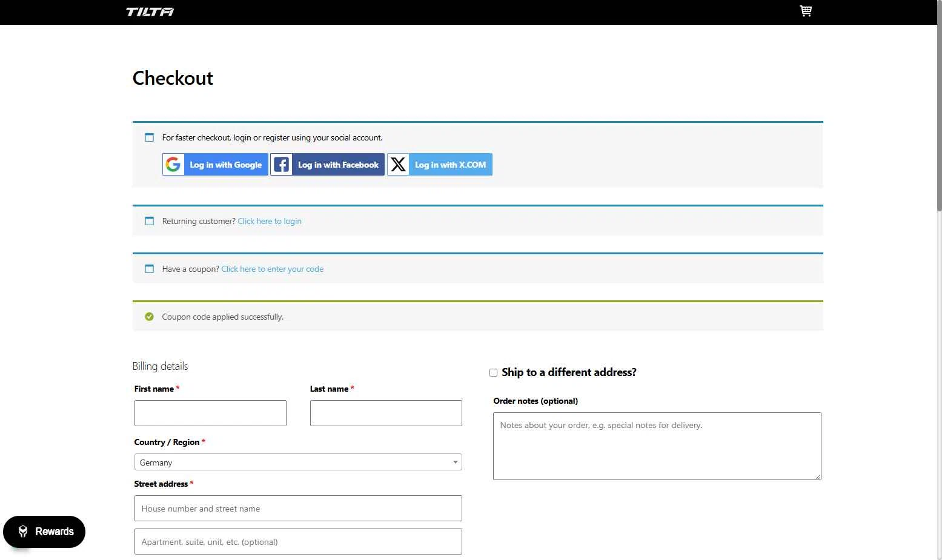The image size is (942, 560).
Task: Click the 'Order notes (optional)' label
Action: point(536,401)
